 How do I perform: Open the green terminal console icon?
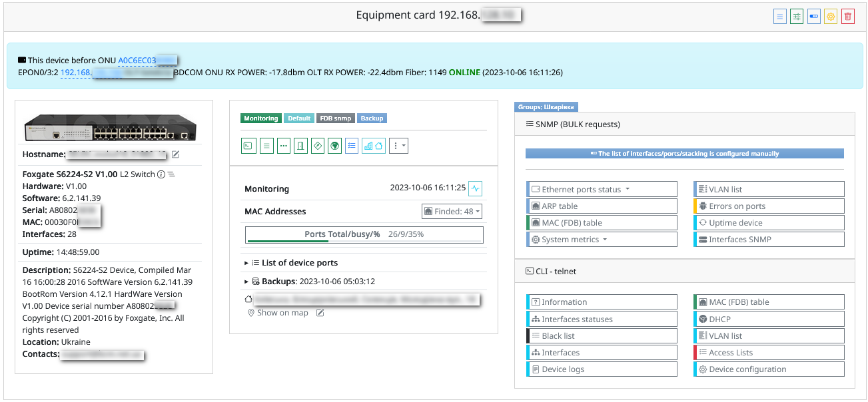point(248,146)
